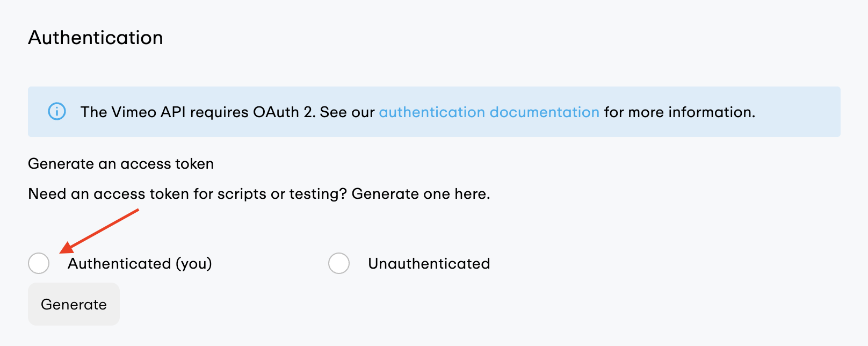Pick the radio button indicated by the red arrow
Viewport: 868px width, 346px height.
coord(38,263)
